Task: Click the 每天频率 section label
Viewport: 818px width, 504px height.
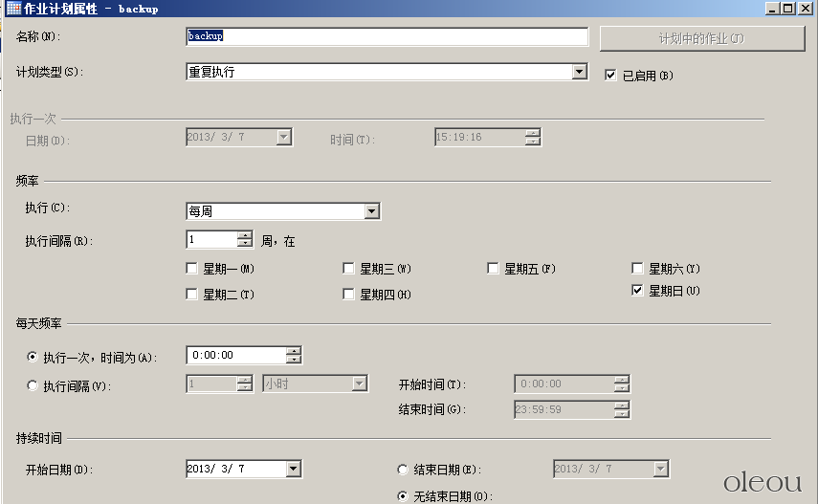Action: (x=38, y=323)
